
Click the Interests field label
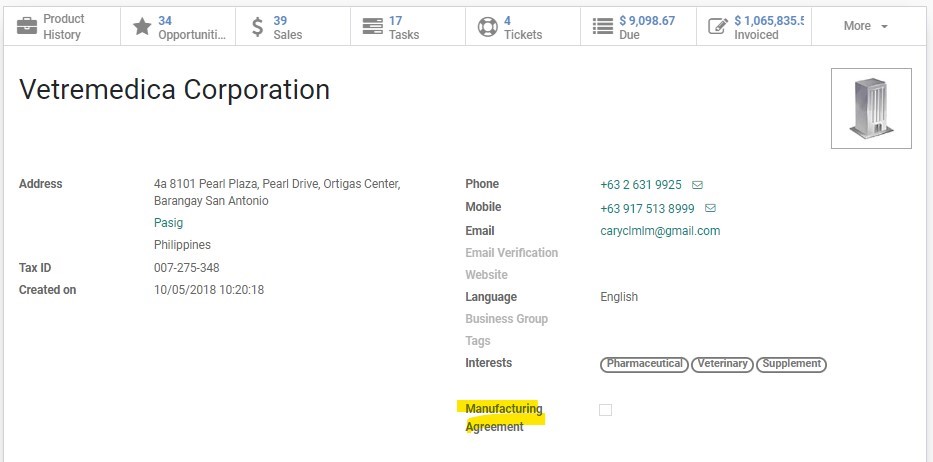point(489,363)
